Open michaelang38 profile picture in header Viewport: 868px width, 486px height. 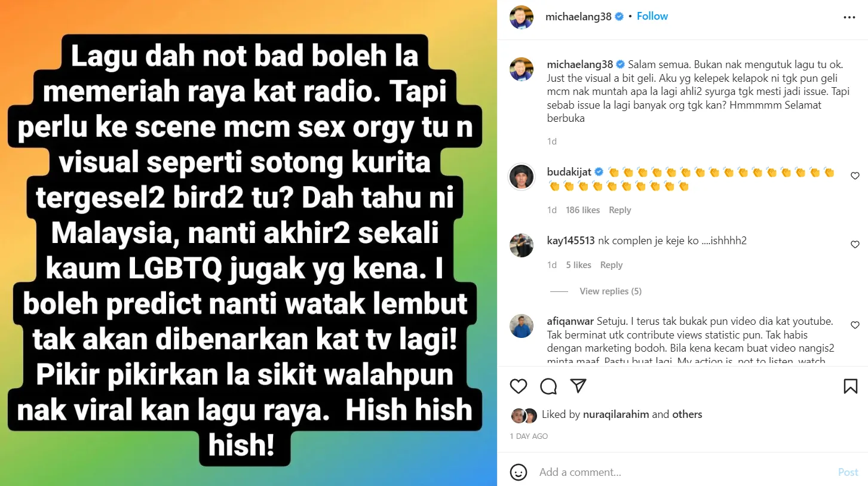coord(522,17)
